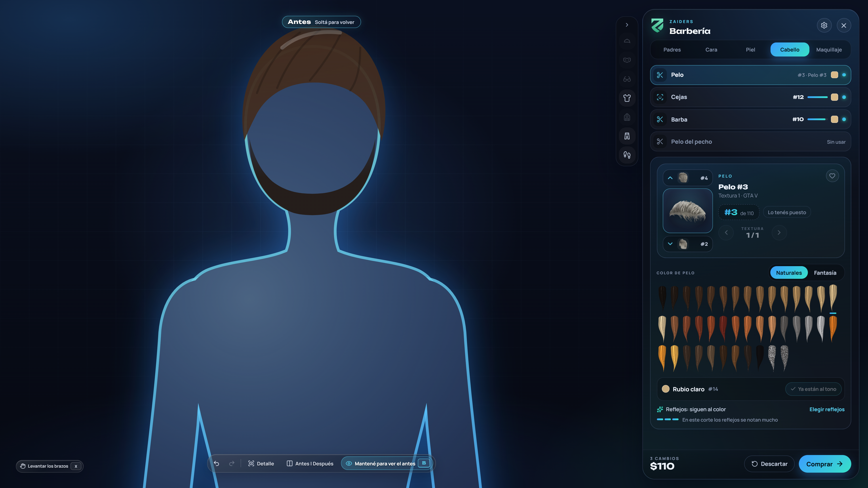This screenshot has height=488, width=868.
Task: Next texture arrow for Pelo #3
Action: click(x=779, y=232)
